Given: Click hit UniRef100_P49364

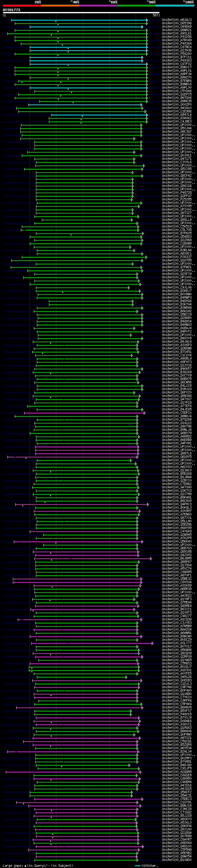Looking at the screenshot, I should [x=176, y=43].
